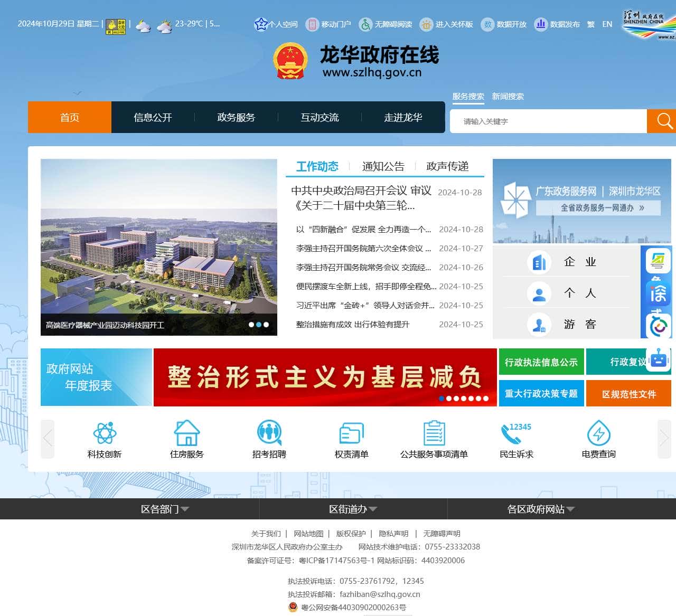Expand the 区各部门 department dropdown

165,509
